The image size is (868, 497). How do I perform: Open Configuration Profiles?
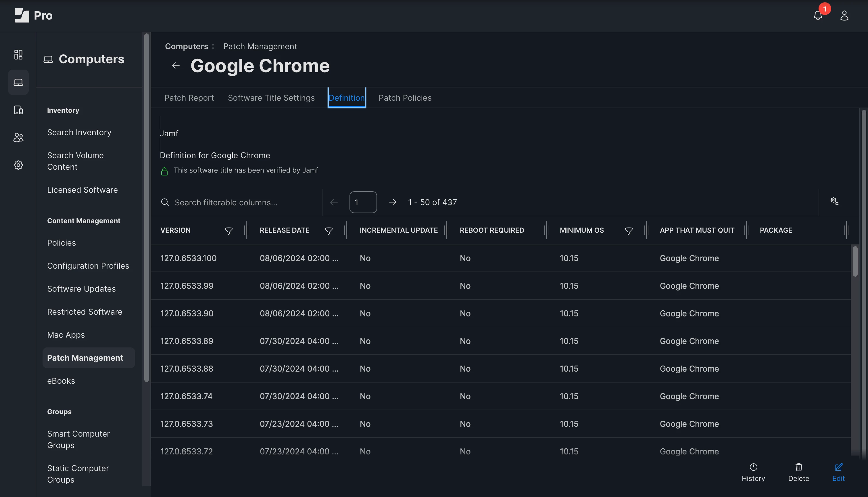88,266
